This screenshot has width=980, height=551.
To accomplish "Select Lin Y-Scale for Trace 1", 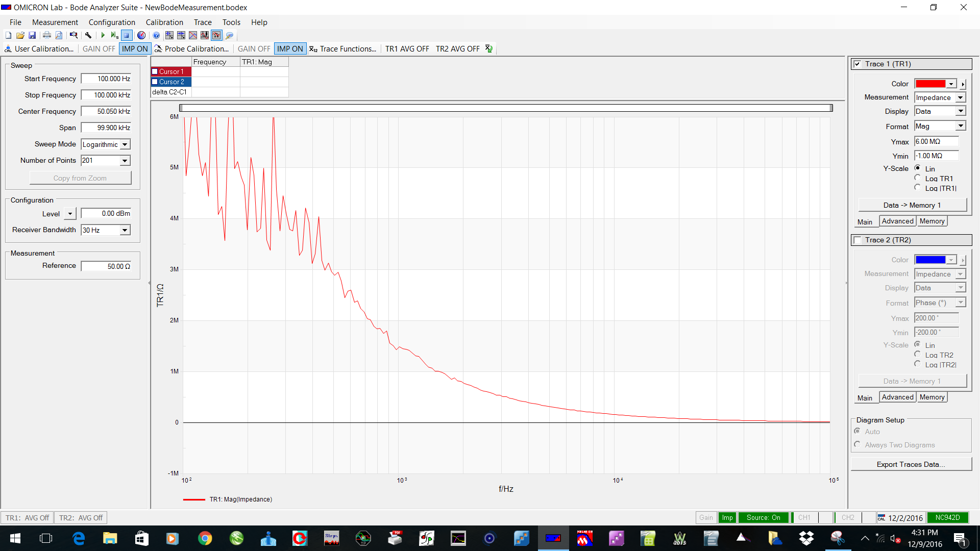I will [917, 168].
